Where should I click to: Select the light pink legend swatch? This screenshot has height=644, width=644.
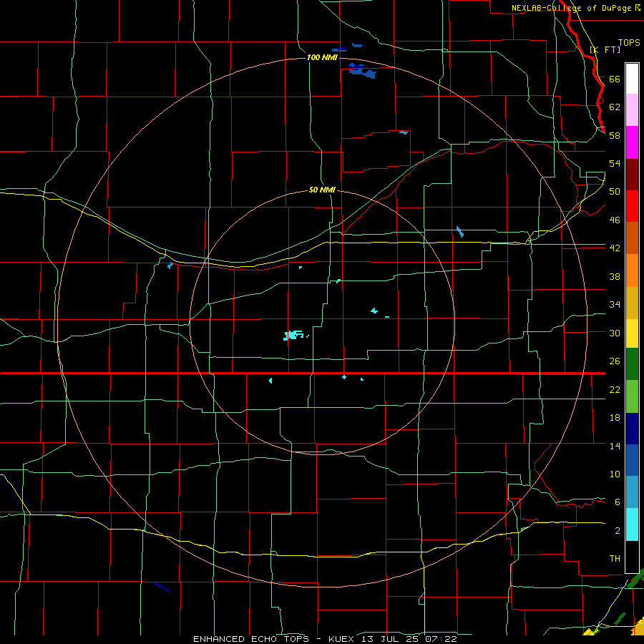[632, 110]
